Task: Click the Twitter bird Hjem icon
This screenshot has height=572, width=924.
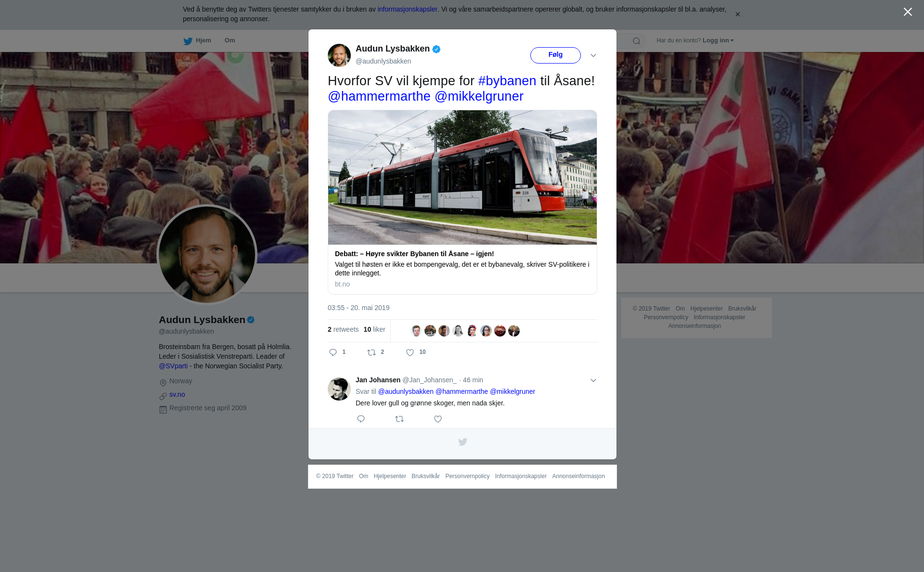Action: (x=188, y=41)
